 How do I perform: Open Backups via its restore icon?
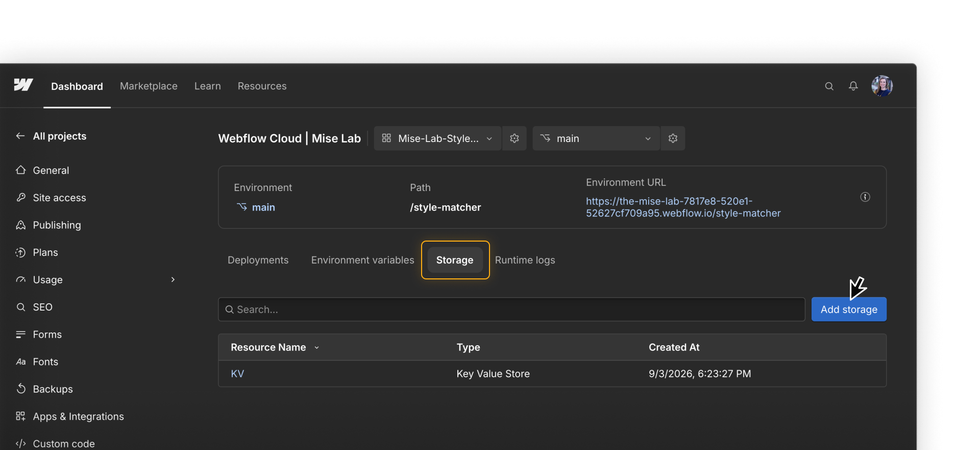pyautogui.click(x=20, y=389)
